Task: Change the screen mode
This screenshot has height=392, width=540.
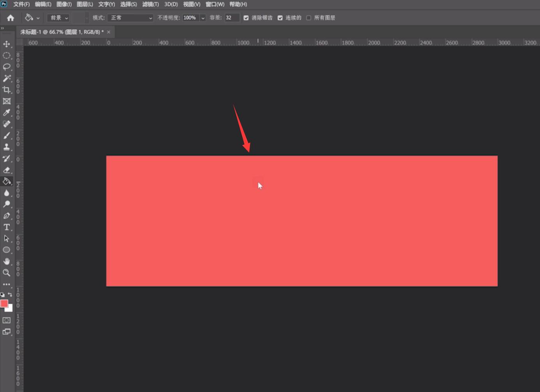Action: pyautogui.click(x=7, y=332)
